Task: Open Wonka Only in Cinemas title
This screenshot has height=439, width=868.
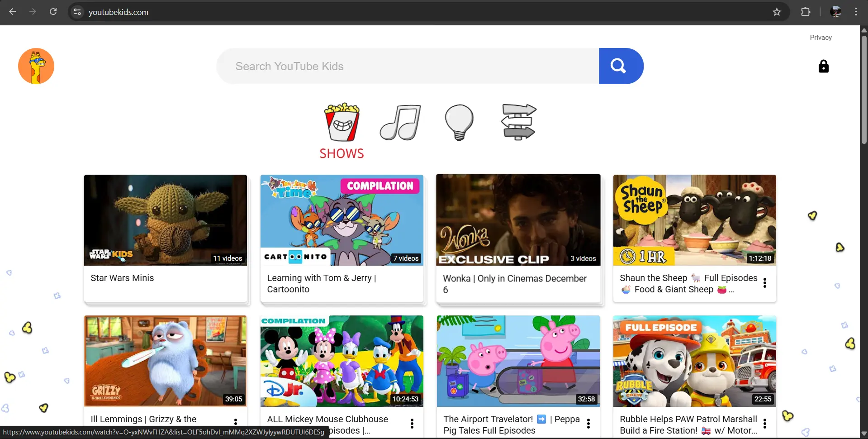Action: coord(515,284)
